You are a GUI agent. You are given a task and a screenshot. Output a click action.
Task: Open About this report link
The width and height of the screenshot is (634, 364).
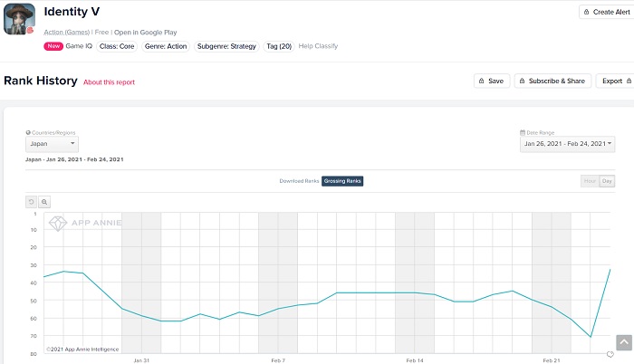click(x=109, y=82)
